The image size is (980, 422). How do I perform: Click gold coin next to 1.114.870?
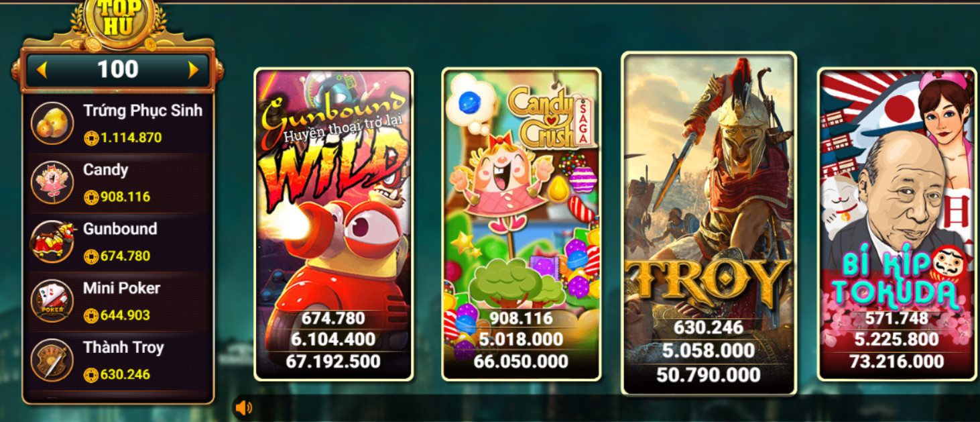click(x=91, y=138)
